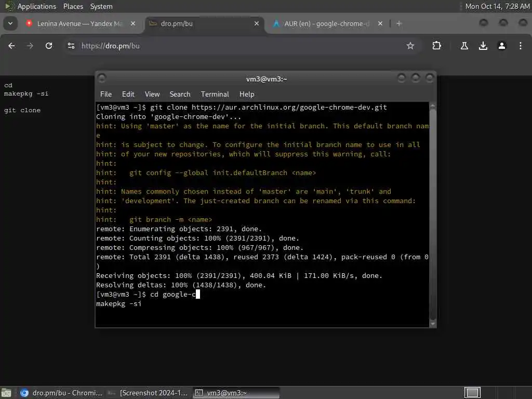Select the dro.pm/bu tab
The image size is (532, 399).
[203, 23]
